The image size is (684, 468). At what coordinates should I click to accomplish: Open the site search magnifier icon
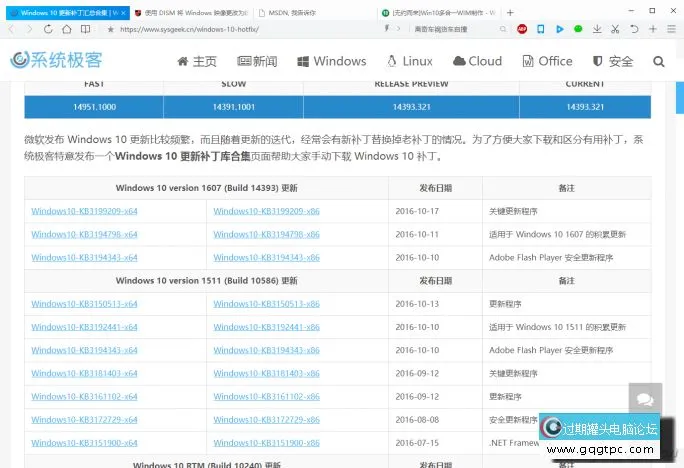[x=659, y=61]
